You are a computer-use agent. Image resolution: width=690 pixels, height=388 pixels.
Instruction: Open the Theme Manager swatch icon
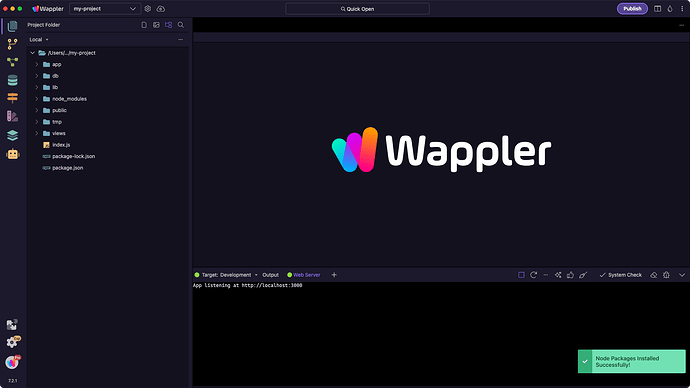coord(12,116)
